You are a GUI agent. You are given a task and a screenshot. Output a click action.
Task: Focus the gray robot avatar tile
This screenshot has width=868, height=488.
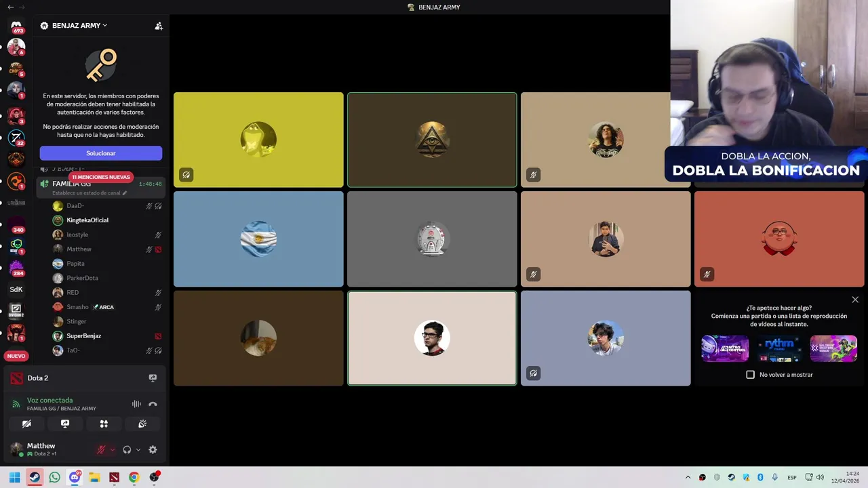432,239
